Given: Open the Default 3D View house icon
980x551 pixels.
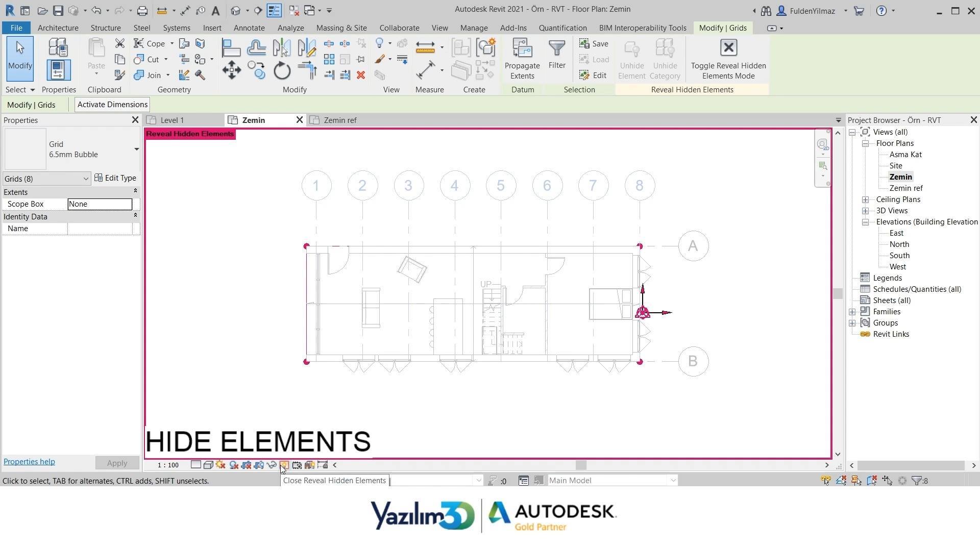Looking at the screenshot, I should point(235,11).
